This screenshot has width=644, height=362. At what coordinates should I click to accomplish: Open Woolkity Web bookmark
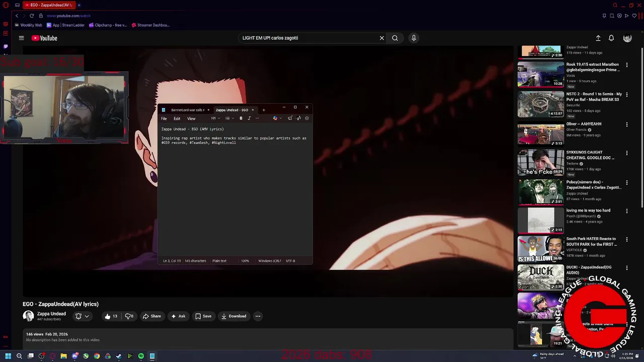(x=29, y=25)
